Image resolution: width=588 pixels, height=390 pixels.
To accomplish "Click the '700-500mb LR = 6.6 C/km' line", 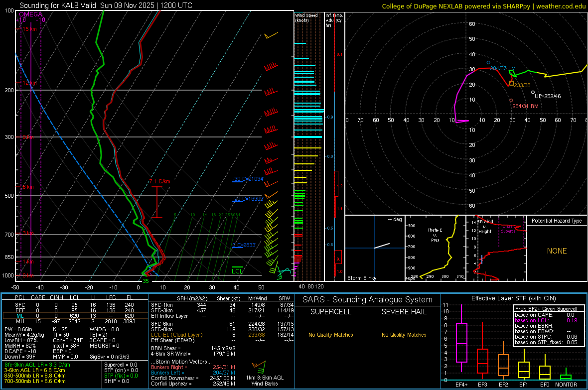I will point(35,381).
